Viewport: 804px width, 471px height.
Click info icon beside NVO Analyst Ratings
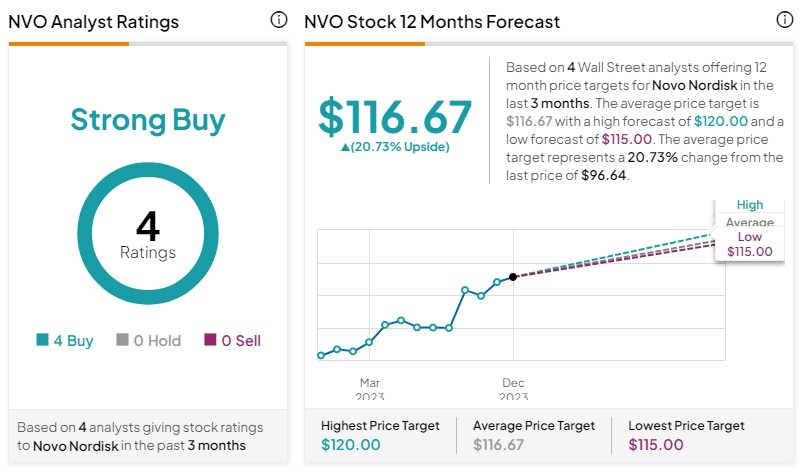click(279, 20)
